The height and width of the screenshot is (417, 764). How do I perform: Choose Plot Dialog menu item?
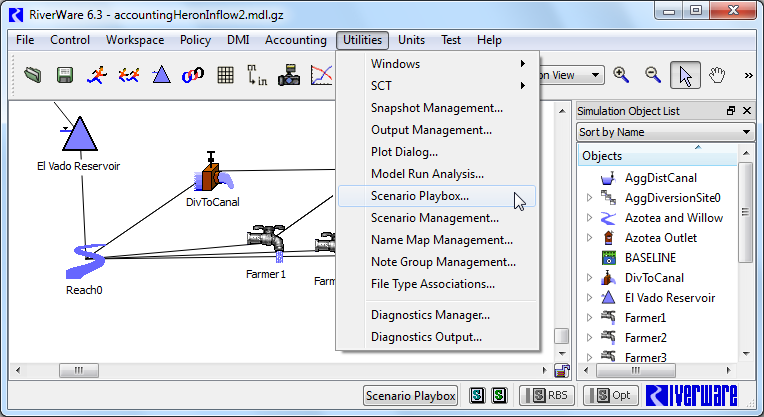point(437,152)
